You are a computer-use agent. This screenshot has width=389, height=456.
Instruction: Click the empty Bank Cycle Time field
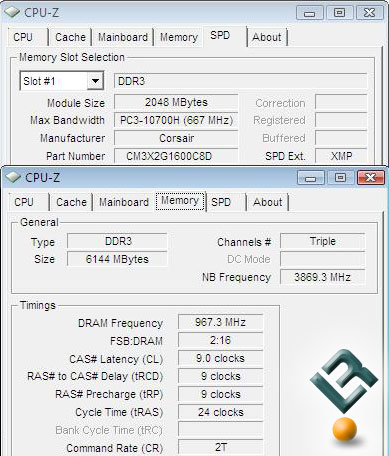[220, 430]
